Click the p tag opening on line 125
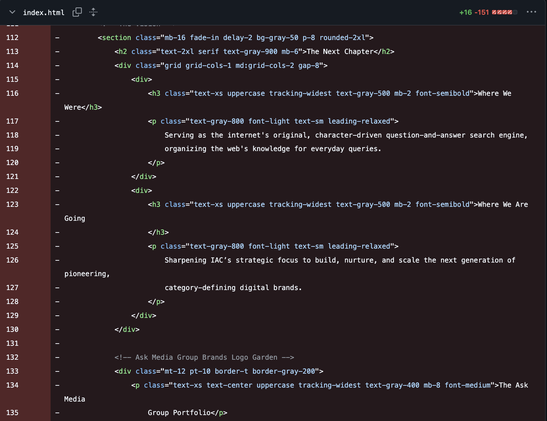 click(x=273, y=246)
